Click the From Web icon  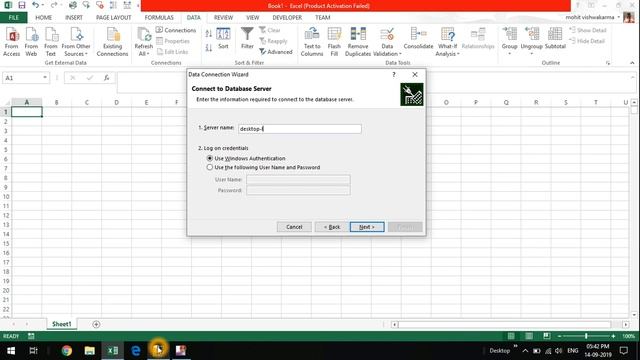[x=31, y=42]
